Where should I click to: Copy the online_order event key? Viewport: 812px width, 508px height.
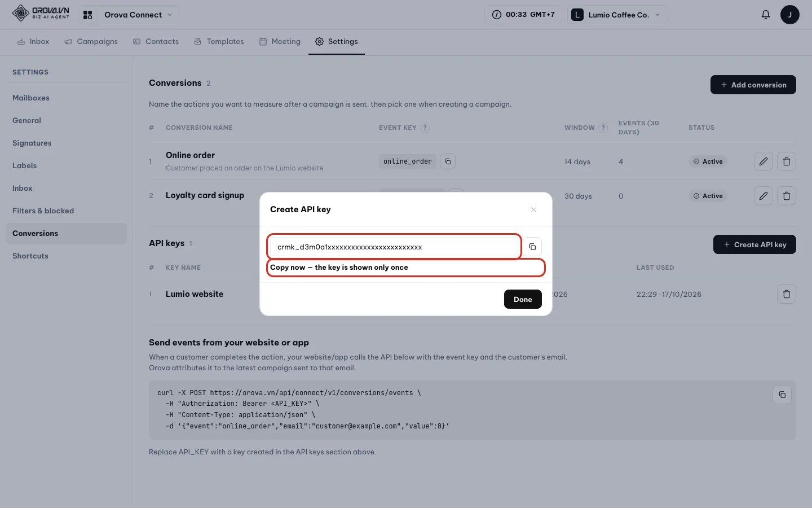(x=448, y=161)
